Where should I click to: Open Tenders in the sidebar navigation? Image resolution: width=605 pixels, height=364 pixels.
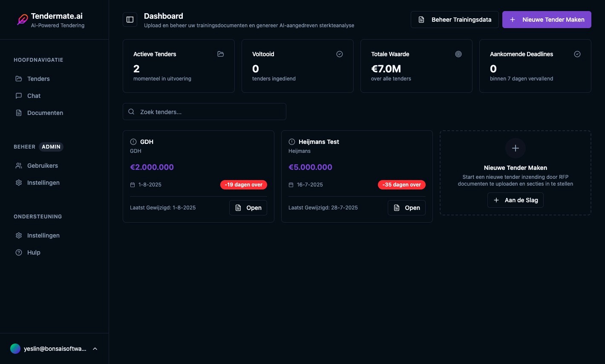click(x=38, y=79)
